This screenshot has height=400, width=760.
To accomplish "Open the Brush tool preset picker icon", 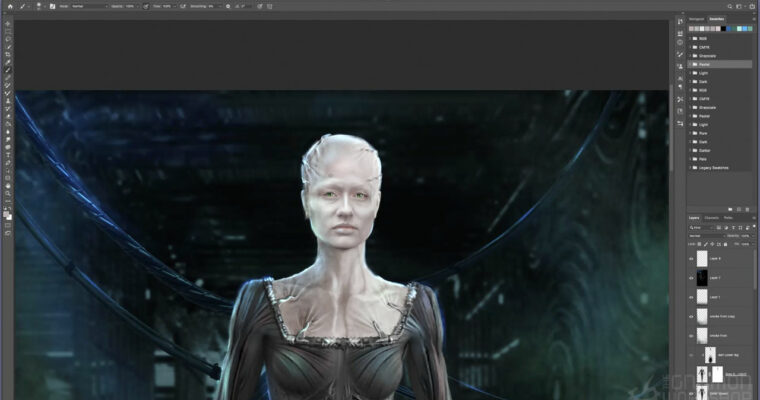I will coord(22,6).
